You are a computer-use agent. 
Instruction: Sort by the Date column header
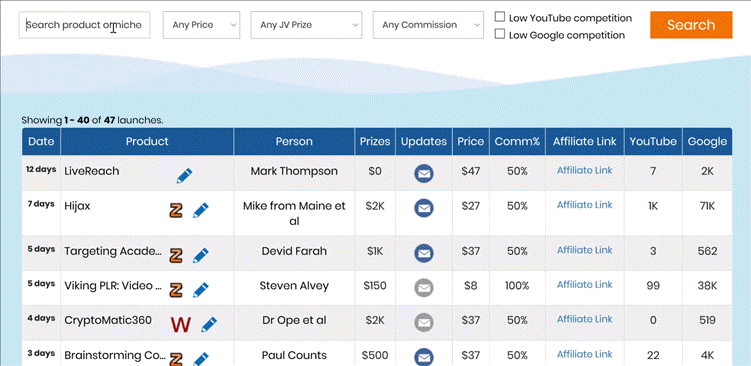(x=41, y=141)
